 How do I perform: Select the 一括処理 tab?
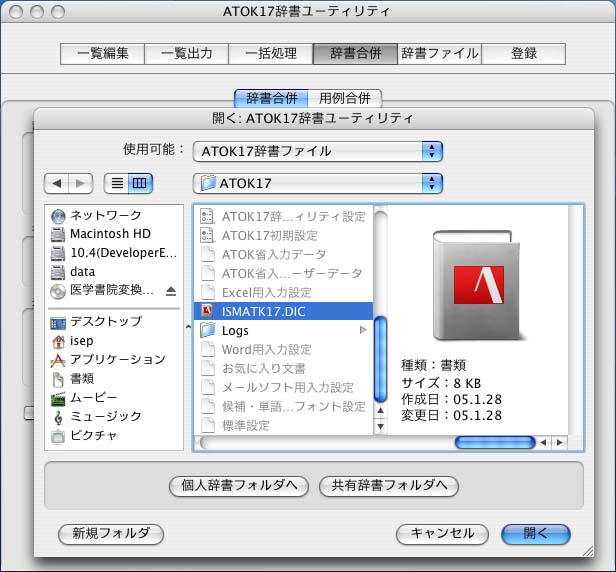pyautogui.click(x=271, y=54)
